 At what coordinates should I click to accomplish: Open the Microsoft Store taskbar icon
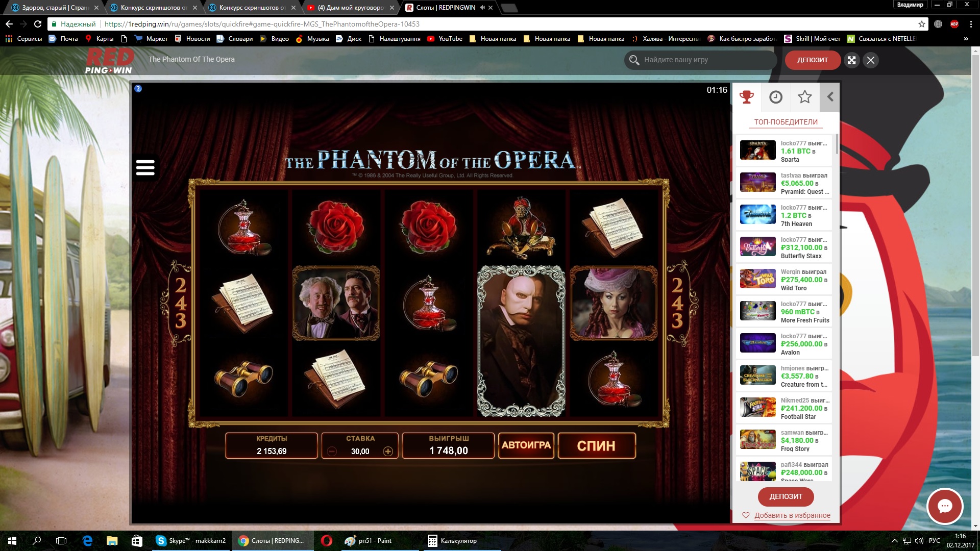coord(137,541)
